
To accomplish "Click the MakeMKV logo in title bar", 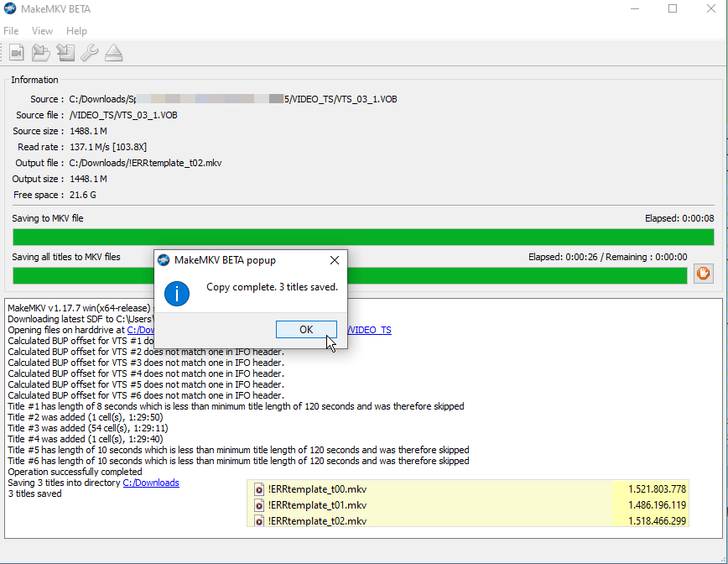I will point(10,9).
